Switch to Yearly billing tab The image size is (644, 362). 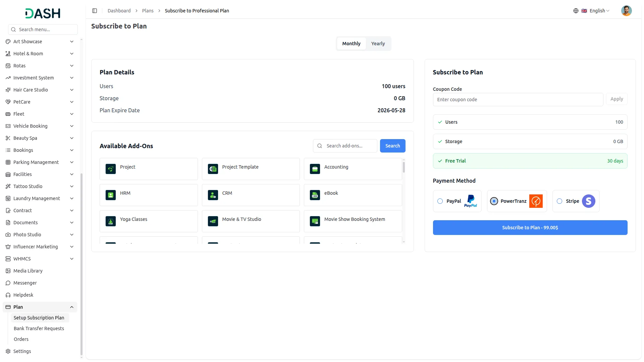click(378, 44)
